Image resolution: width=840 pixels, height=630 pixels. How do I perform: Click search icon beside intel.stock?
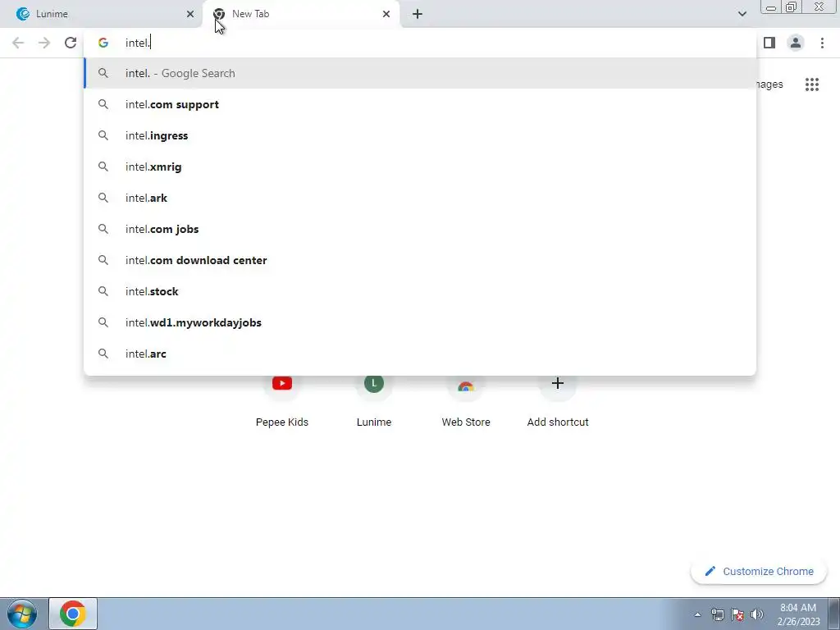tap(103, 291)
